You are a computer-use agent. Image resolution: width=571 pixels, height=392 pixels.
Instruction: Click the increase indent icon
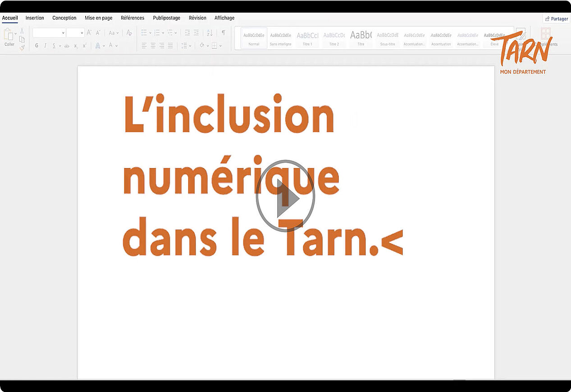[x=196, y=32]
